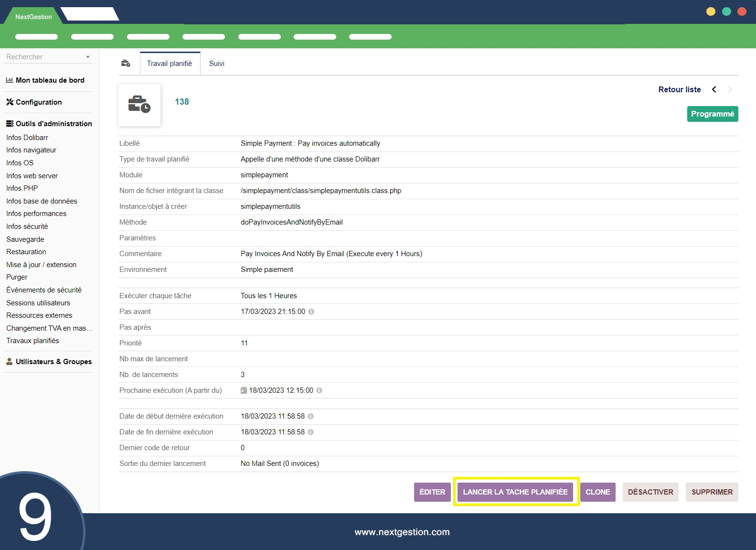Click the large briefcase clock thumbnail
Screen dimensions: 756x550
click(x=139, y=105)
